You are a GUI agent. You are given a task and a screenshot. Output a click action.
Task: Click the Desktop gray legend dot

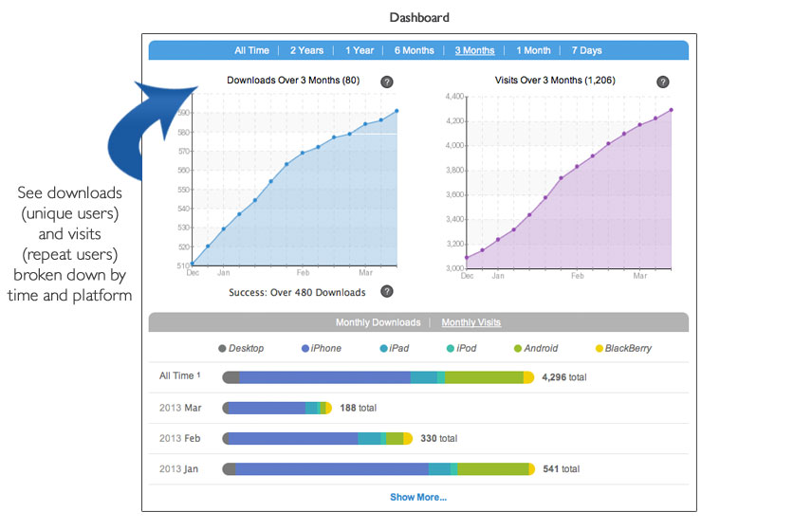(223, 349)
